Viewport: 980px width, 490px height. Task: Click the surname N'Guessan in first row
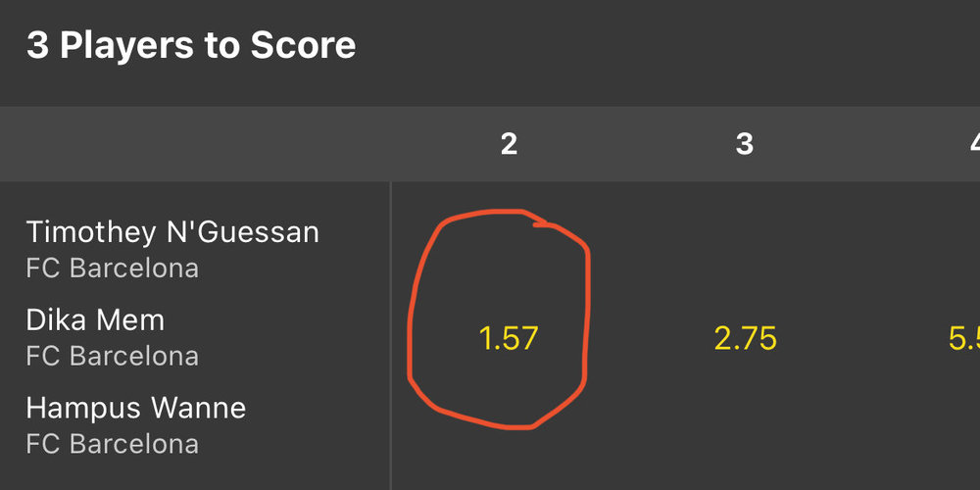click(242, 232)
